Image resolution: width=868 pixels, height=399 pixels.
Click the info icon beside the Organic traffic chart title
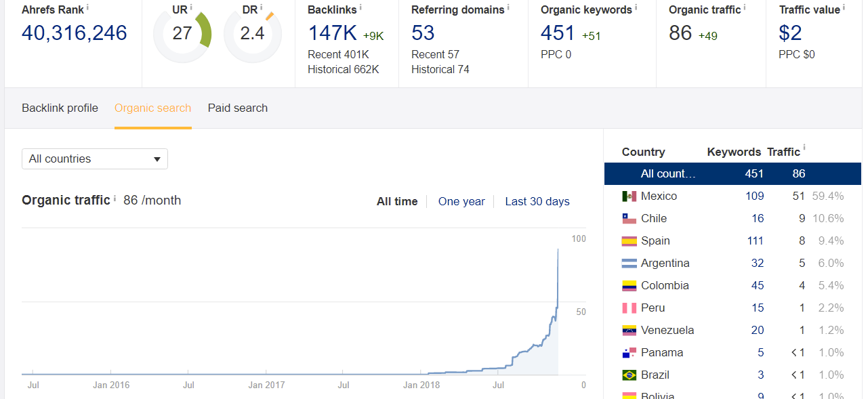point(115,198)
